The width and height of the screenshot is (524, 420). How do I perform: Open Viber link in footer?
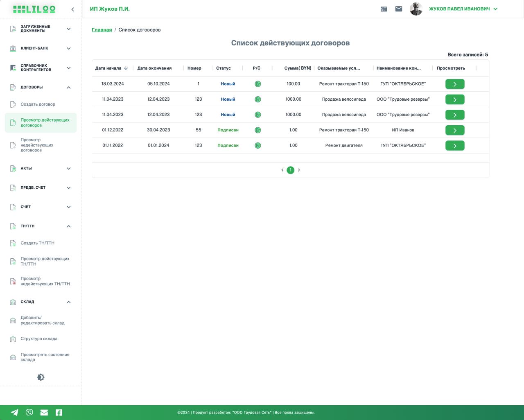(x=29, y=413)
